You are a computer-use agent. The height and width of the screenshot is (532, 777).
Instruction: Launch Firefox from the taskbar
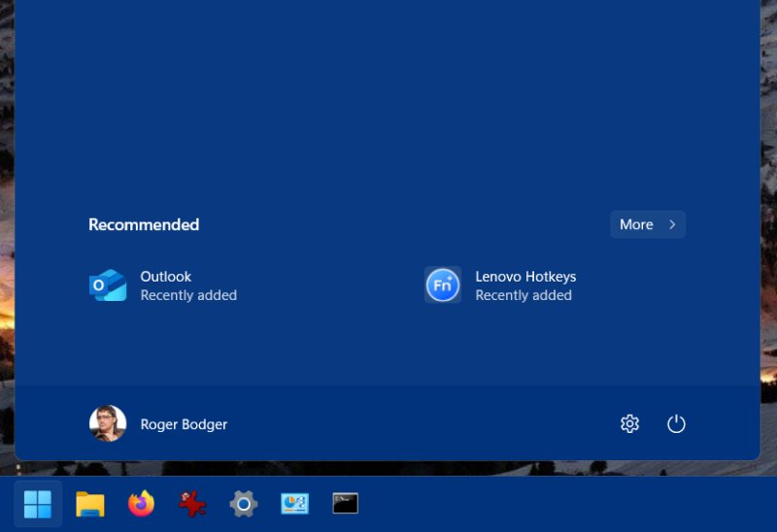tap(141, 504)
